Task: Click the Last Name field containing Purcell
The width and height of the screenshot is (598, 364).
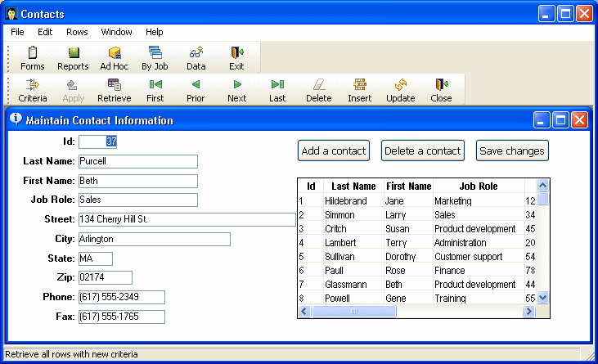Action: click(x=138, y=161)
